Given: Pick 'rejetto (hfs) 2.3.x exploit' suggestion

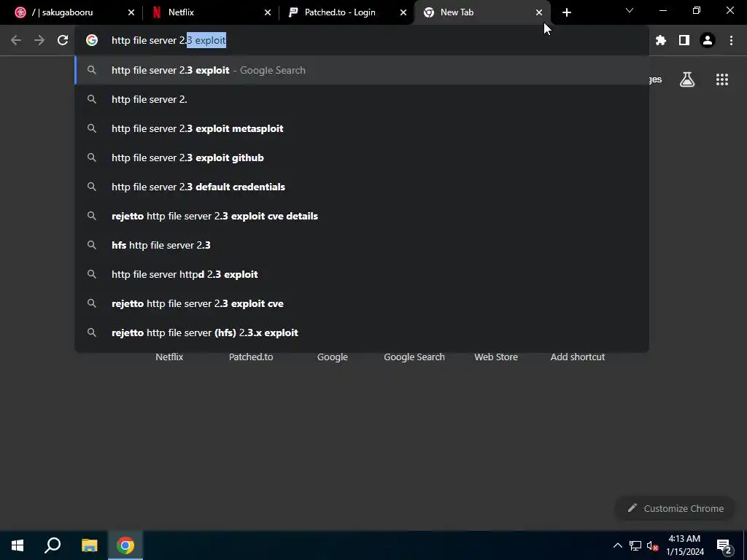Looking at the screenshot, I should pos(362,332).
